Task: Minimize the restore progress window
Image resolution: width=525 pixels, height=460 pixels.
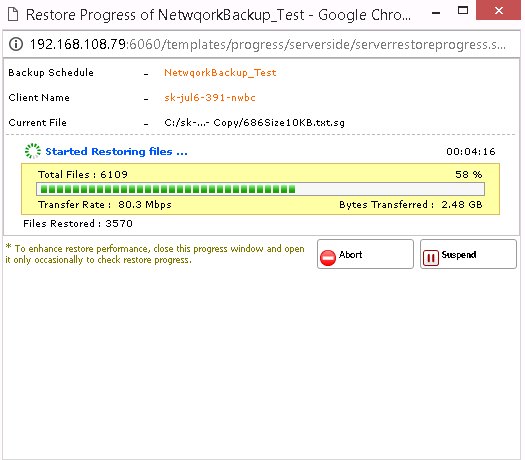Action: click(436, 13)
